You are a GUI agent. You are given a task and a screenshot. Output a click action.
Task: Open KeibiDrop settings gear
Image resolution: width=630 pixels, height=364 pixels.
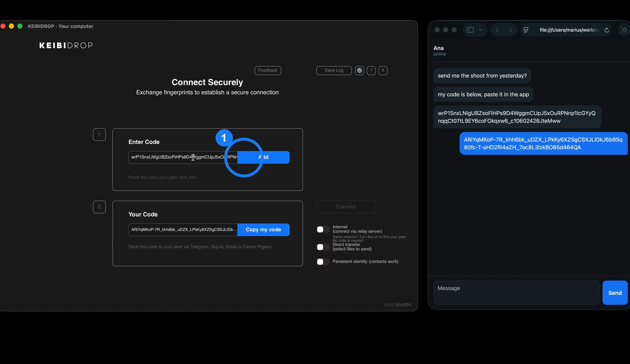click(359, 71)
